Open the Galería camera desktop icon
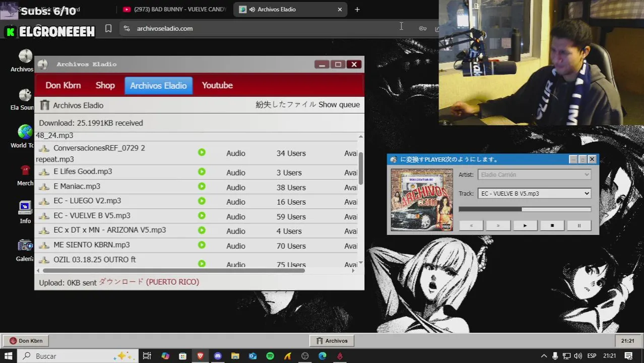This screenshot has height=363, width=644. tap(25, 246)
